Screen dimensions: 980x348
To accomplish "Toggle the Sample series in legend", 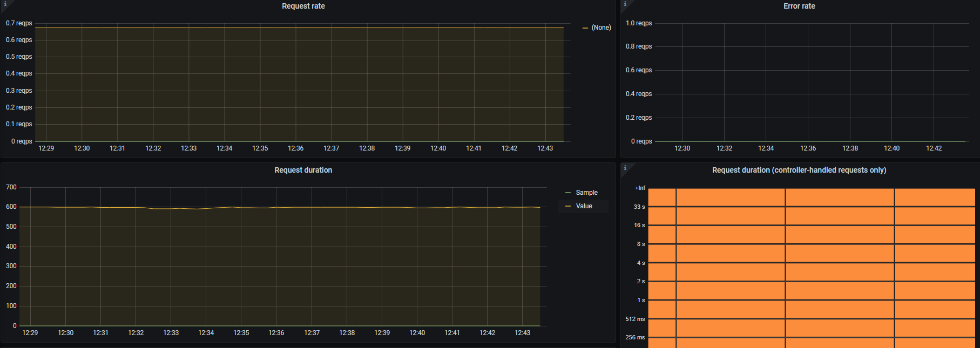I will [586, 193].
